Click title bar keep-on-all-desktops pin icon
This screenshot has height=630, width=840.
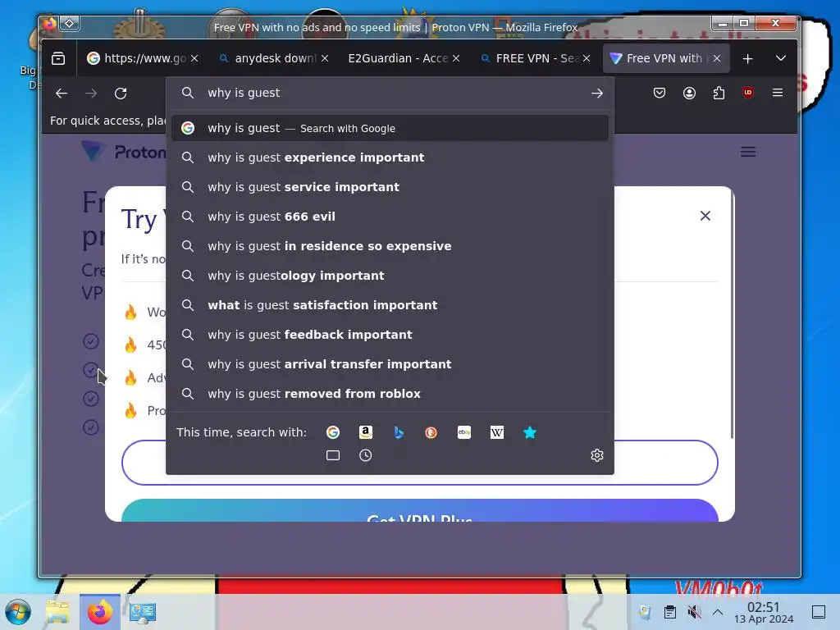[x=70, y=24]
